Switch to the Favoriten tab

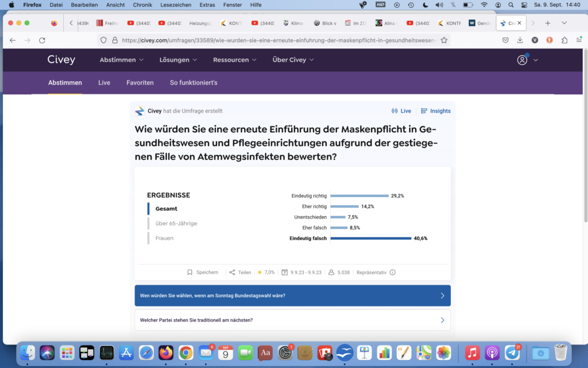coord(140,83)
